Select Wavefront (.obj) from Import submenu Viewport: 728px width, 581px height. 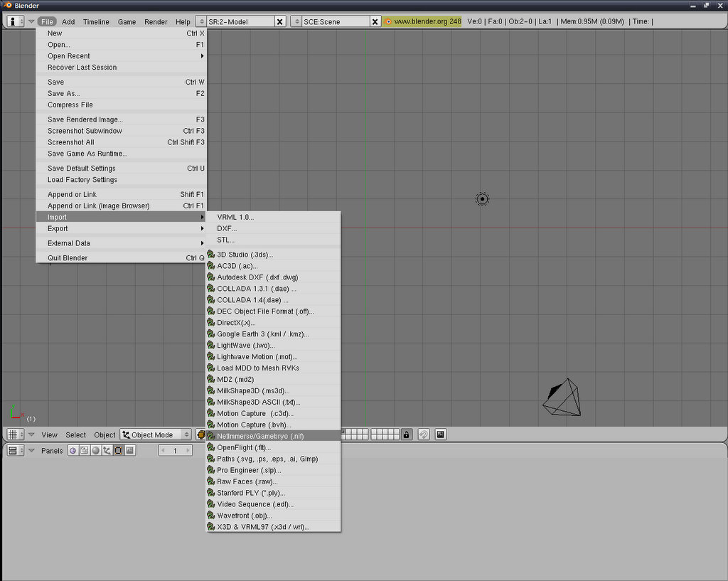pyautogui.click(x=244, y=516)
